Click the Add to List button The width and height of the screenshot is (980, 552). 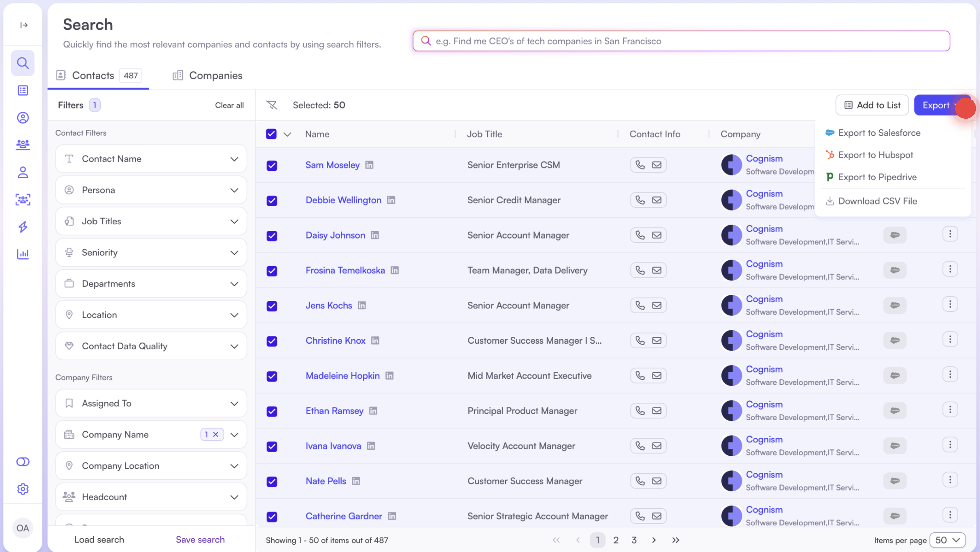coord(872,105)
